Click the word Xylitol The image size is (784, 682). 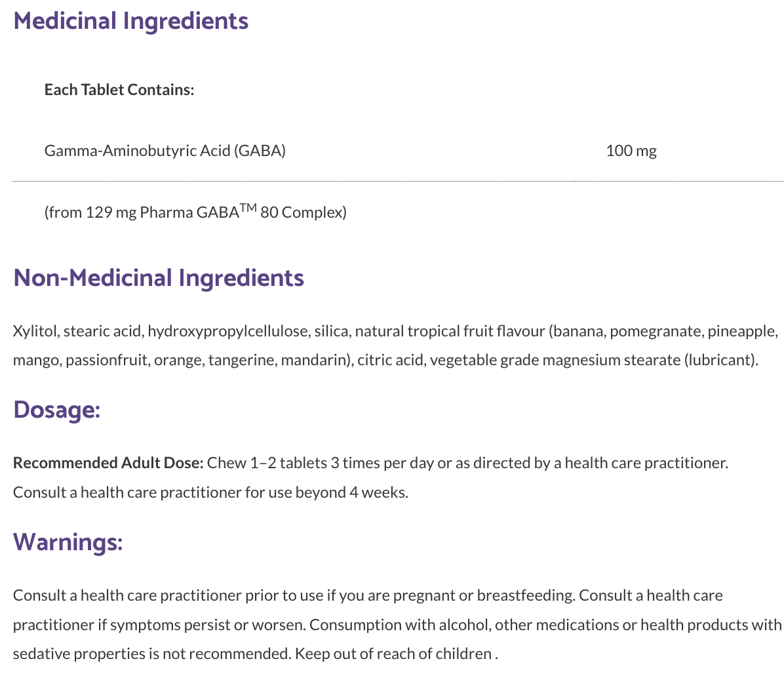(x=35, y=331)
